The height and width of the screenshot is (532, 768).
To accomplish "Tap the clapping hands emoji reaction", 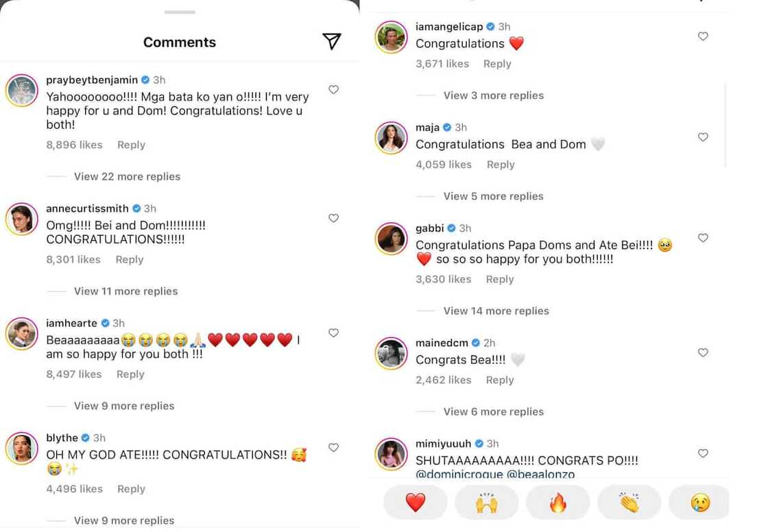I will click(629, 503).
